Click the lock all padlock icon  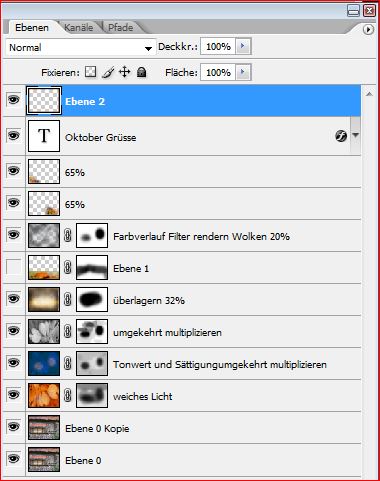142,72
